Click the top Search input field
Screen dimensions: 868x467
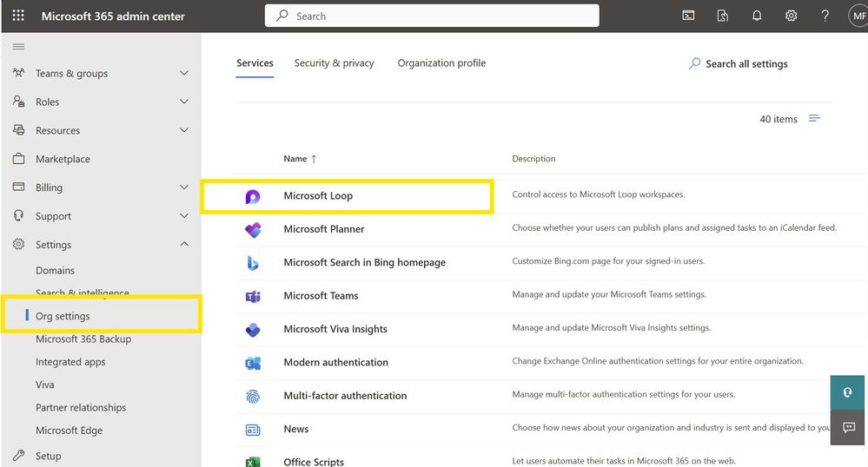(x=432, y=16)
